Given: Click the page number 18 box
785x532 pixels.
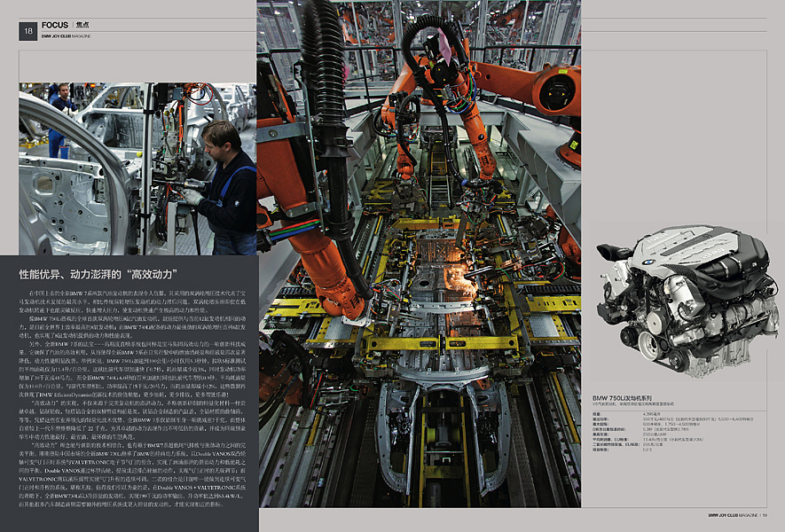Looking at the screenshot, I should (x=28, y=31).
